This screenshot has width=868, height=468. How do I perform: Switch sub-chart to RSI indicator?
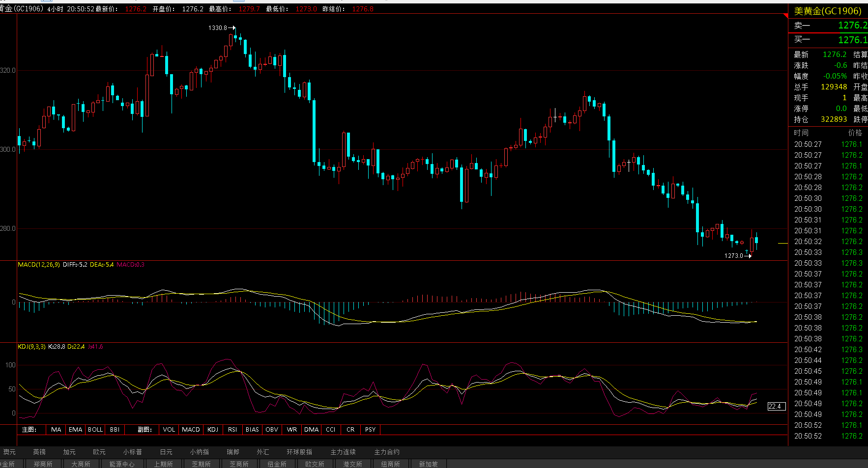pos(232,430)
